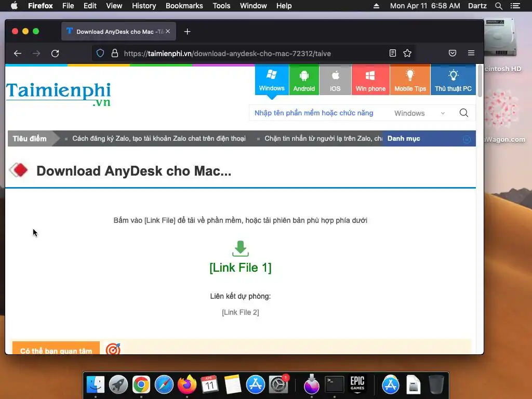
Task: Open Epic Games launcher in dock
Action: (357, 384)
